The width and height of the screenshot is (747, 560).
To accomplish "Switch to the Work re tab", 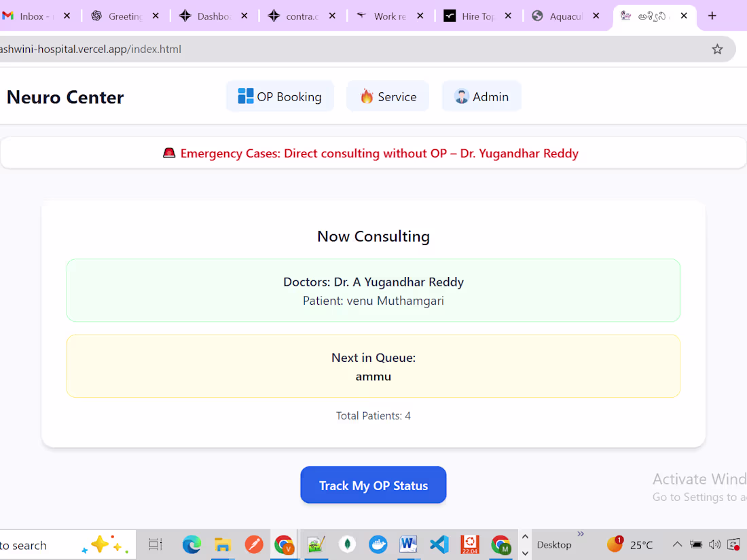I will pos(382,16).
